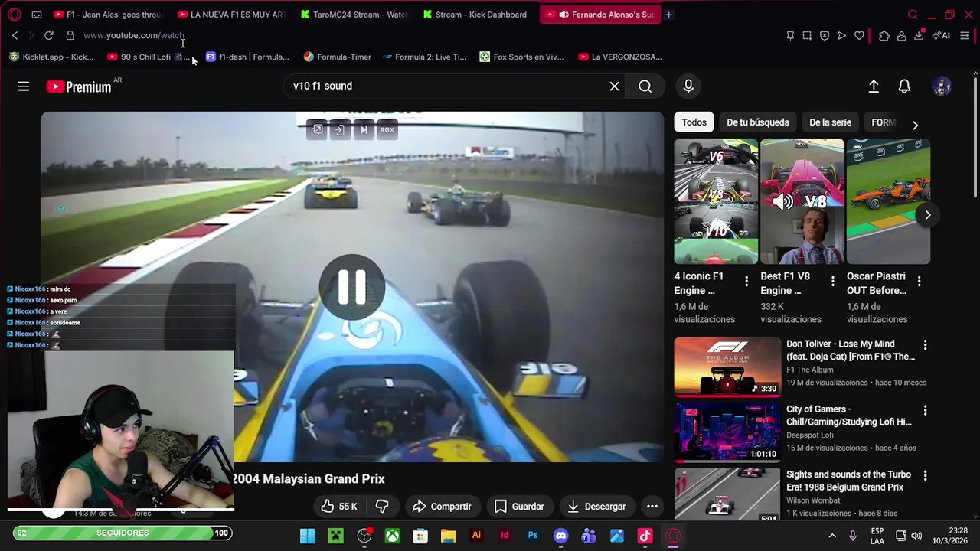The image size is (980, 551).
Task: Open the 4 Iconic F1 Engine short
Action: (x=716, y=201)
